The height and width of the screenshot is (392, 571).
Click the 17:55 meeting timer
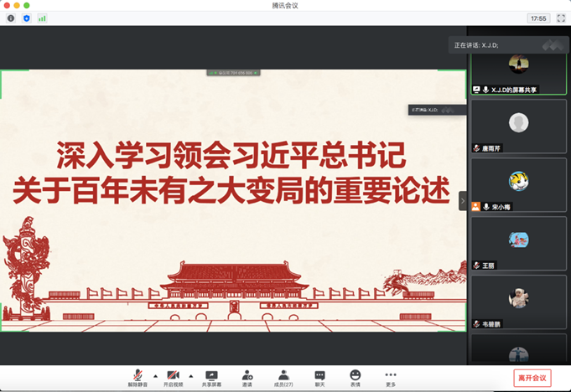click(x=537, y=18)
